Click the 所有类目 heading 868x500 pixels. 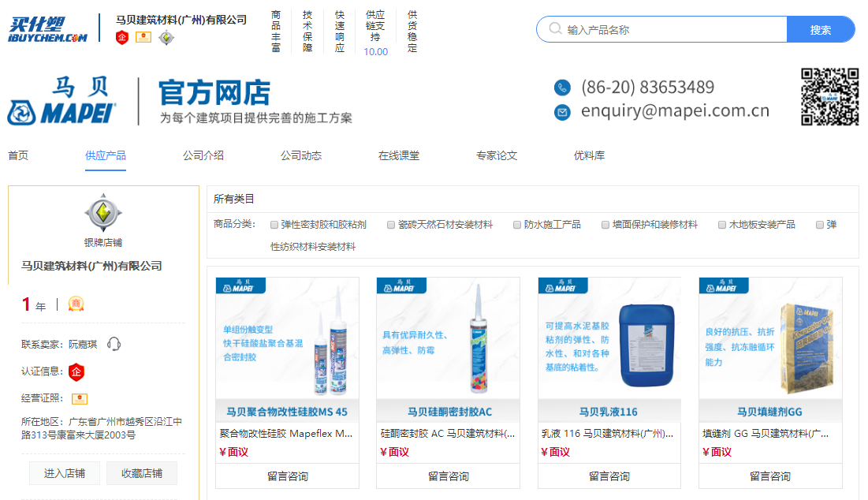click(x=233, y=199)
